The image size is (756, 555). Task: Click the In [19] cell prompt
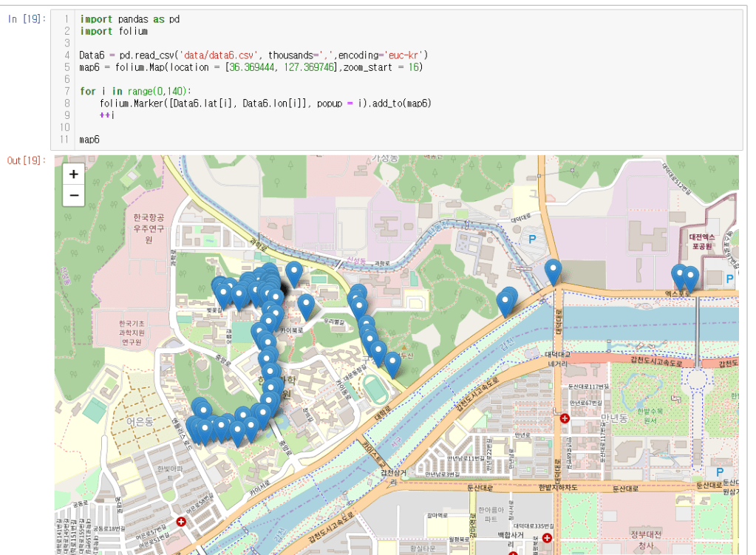(x=27, y=18)
